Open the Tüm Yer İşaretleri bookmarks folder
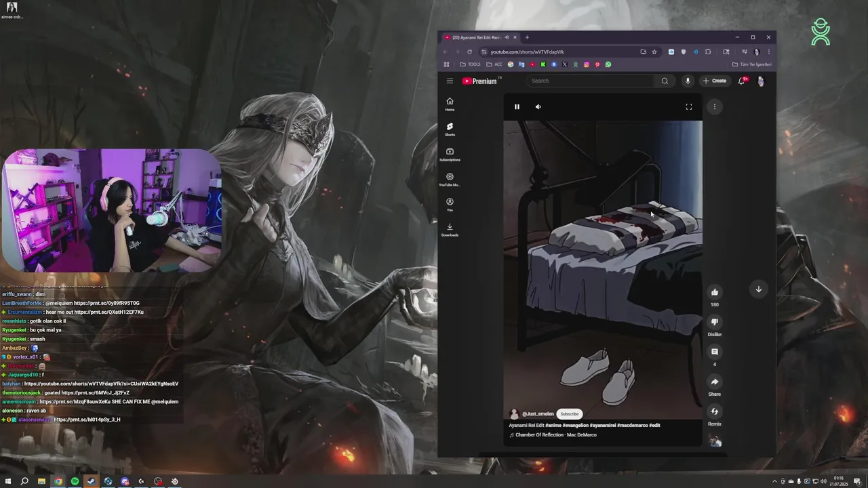 pos(752,64)
